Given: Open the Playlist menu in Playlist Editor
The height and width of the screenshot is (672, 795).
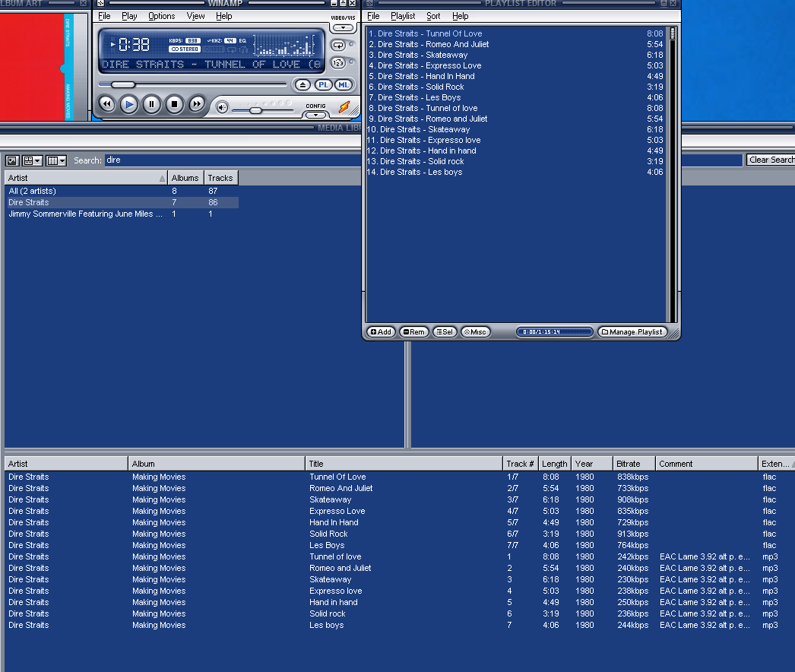Looking at the screenshot, I should pos(403,16).
